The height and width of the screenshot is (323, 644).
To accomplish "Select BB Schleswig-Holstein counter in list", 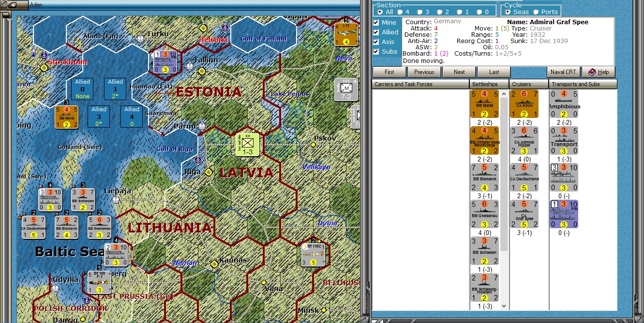I will pyautogui.click(x=484, y=288).
